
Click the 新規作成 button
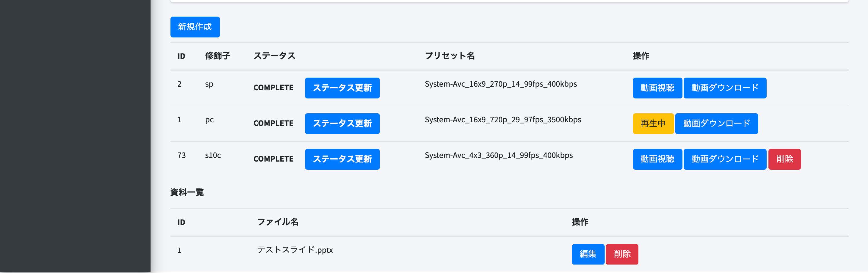(195, 27)
